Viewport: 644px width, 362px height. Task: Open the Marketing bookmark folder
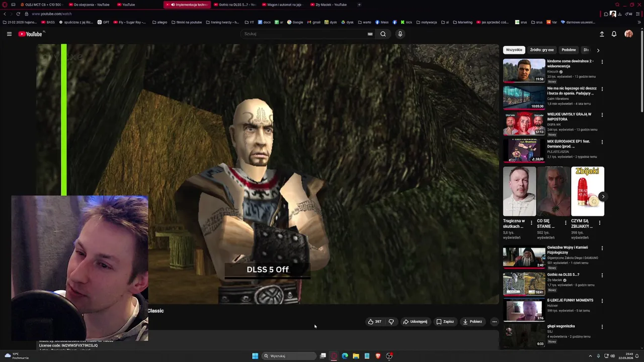pyautogui.click(x=462, y=22)
